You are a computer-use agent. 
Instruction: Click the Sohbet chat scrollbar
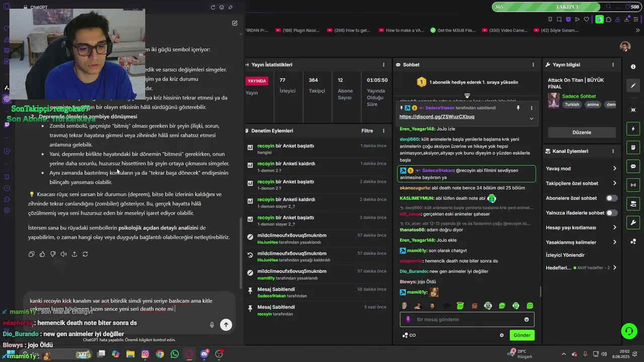tap(541, 292)
